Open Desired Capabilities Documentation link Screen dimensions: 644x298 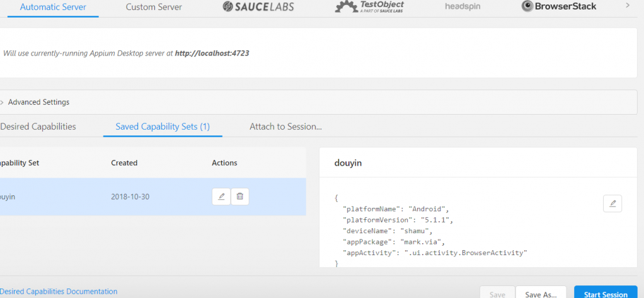(x=59, y=292)
